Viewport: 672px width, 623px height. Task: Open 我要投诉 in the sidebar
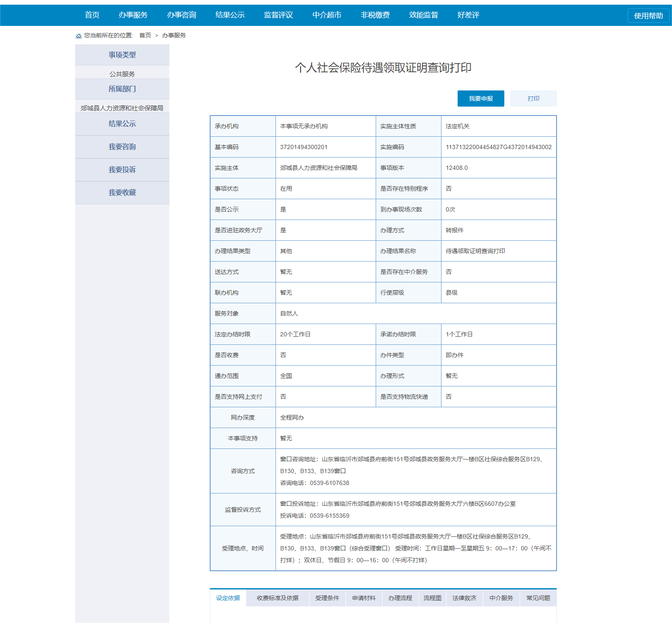[122, 170]
